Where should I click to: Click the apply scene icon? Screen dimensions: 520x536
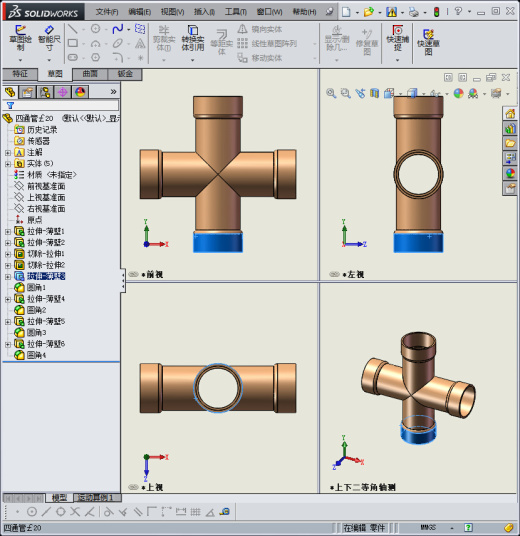[473, 93]
